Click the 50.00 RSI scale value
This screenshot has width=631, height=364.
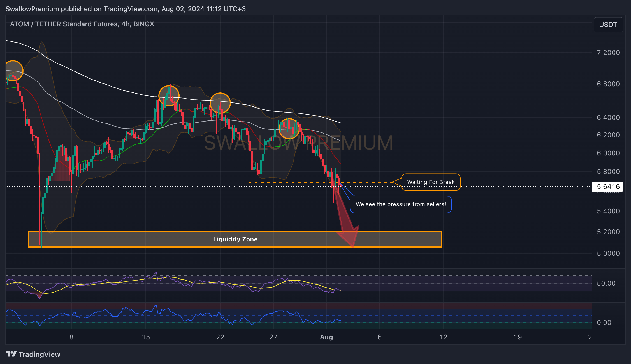click(x=606, y=283)
